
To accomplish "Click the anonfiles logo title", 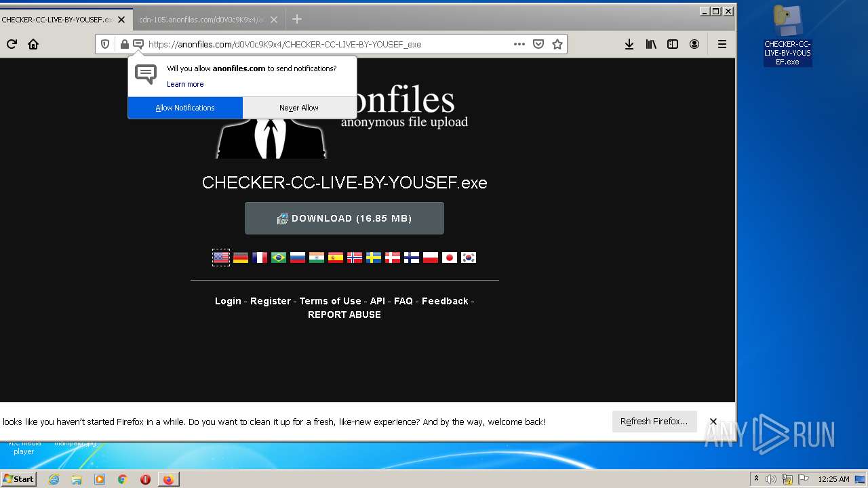I will click(x=404, y=107).
